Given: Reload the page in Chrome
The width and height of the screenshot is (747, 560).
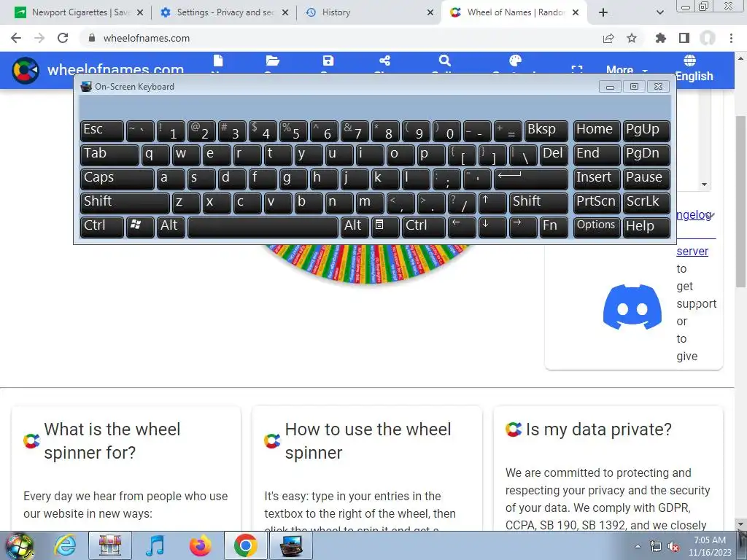Looking at the screenshot, I should [63, 38].
